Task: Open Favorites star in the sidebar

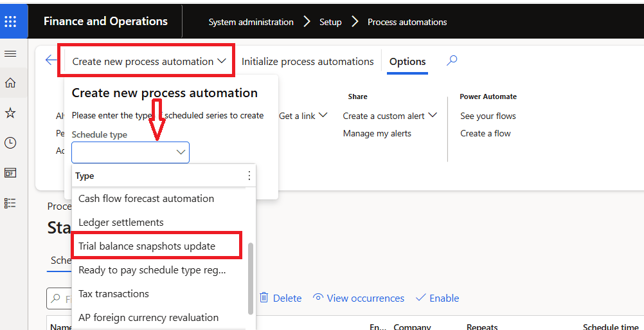Action: 10,113
